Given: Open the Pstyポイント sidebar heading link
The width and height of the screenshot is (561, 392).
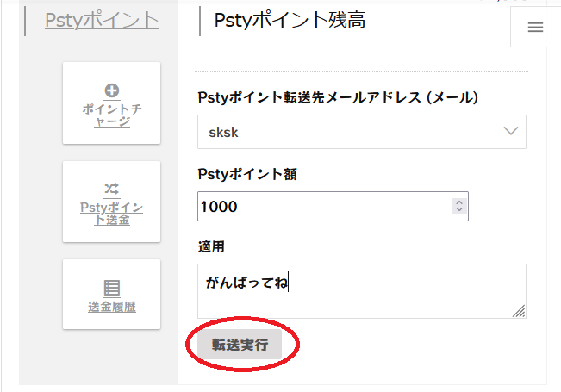Looking at the screenshot, I should click(x=102, y=20).
